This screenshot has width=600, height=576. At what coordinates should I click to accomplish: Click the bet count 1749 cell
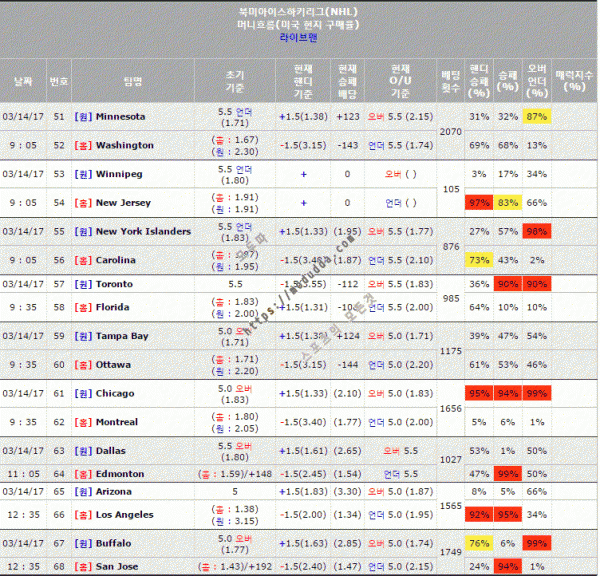coord(450,552)
